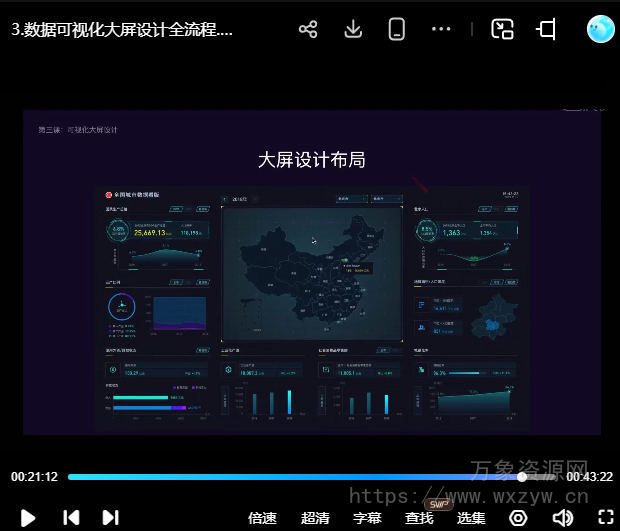Viewport: 620px width, 531px height.
Task: Switch to picture-in-picture mini window
Action: (502, 29)
